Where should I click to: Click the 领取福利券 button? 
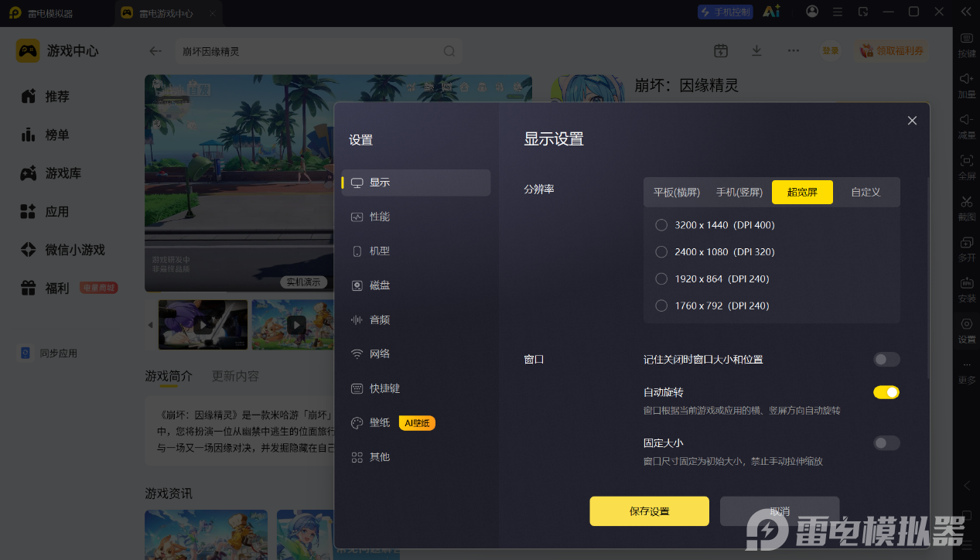coord(892,50)
